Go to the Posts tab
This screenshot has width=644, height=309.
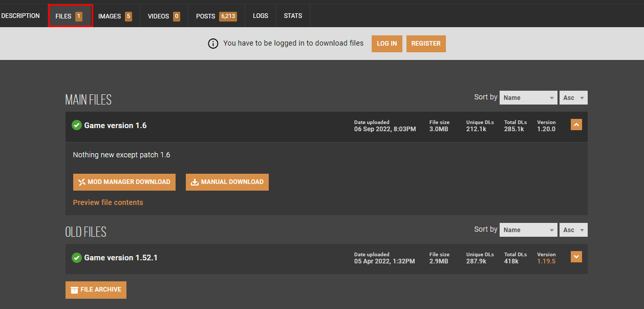tap(216, 16)
